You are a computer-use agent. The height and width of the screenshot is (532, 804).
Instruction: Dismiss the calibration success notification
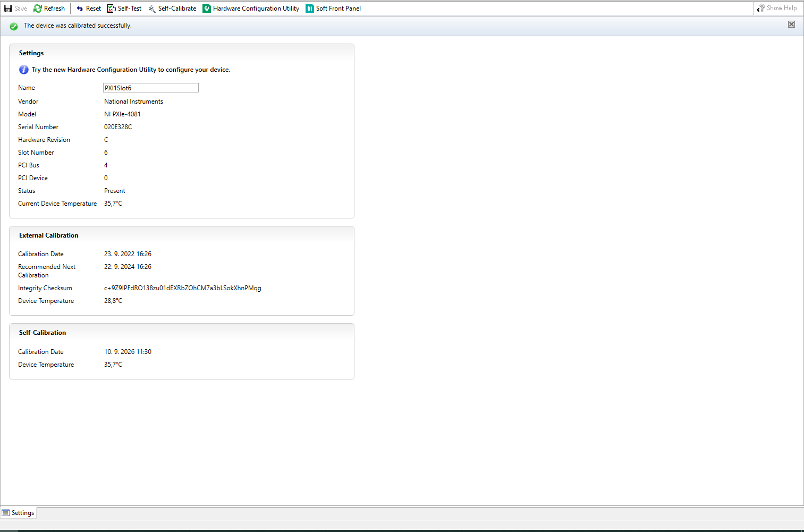[x=791, y=24]
